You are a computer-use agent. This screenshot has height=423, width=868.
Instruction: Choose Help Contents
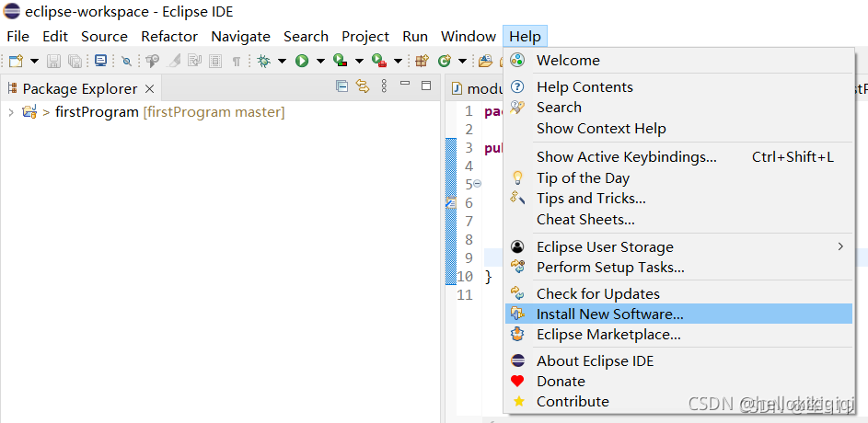(x=678, y=86)
